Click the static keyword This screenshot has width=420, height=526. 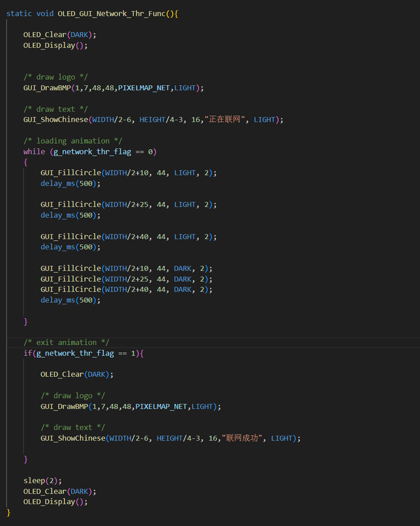pos(19,14)
